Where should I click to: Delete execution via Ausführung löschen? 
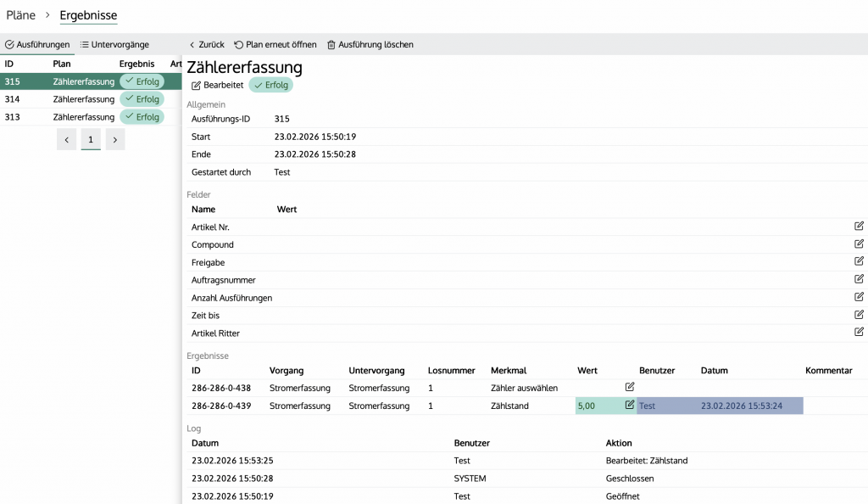370,44
